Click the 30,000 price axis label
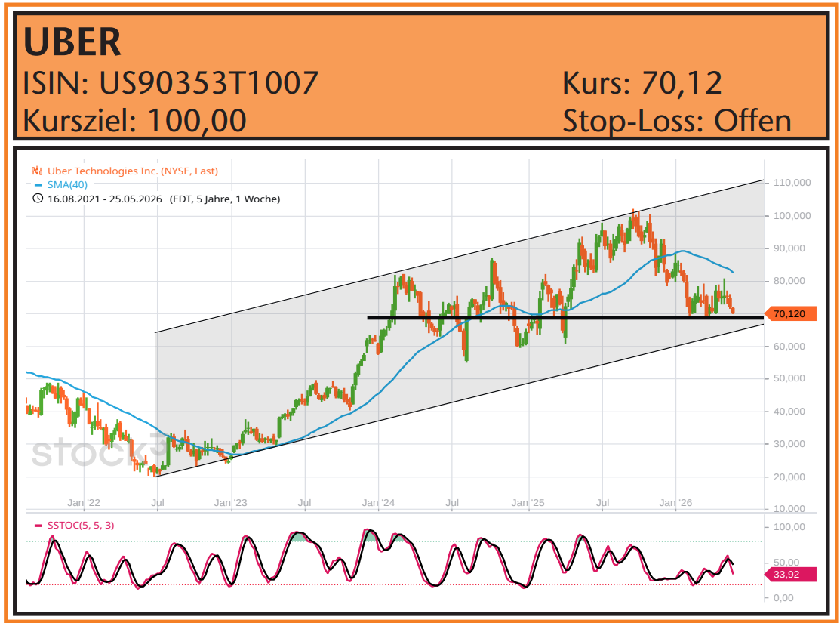The height and width of the screenshot is (623, 840). 789,444
